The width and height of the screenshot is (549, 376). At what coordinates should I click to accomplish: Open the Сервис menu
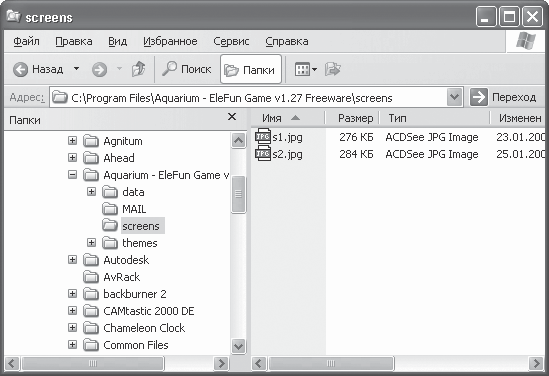[231, 41]
